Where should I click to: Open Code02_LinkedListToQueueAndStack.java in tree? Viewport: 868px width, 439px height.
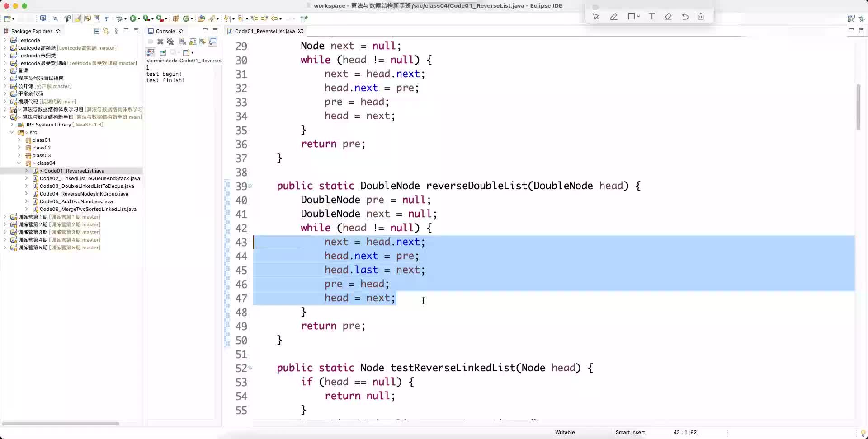click(x=90, y=178)
